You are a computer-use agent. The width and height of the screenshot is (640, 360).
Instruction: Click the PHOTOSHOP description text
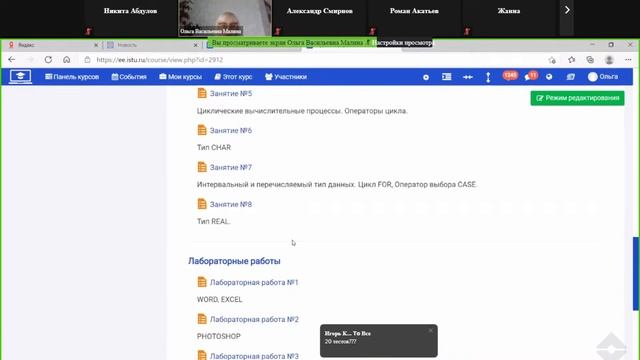point(219,336)
